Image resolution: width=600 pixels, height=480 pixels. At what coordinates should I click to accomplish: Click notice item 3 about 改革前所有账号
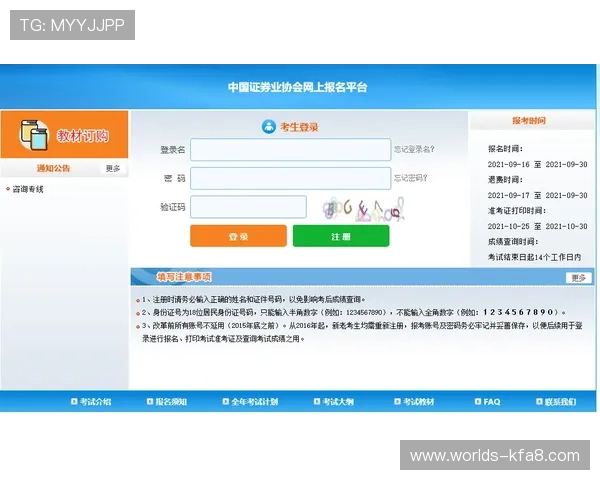point(362,332)
